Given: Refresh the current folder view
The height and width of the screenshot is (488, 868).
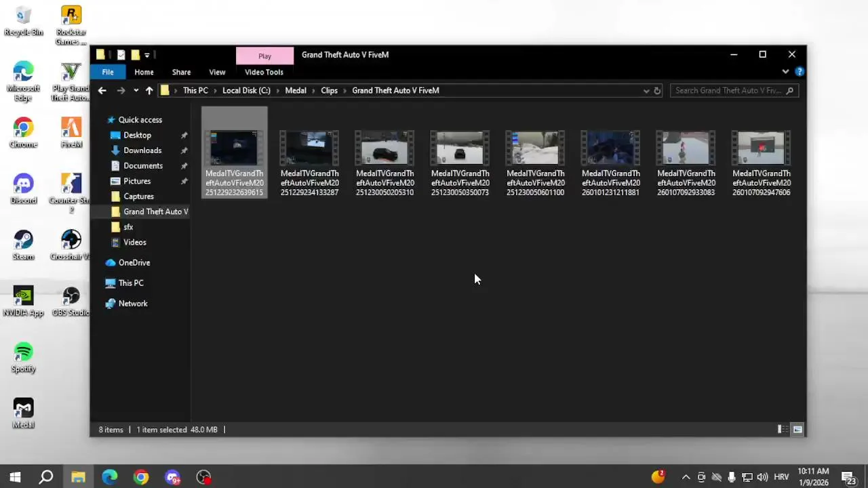Looking at the screenshot, I should [x=657, y=90].
